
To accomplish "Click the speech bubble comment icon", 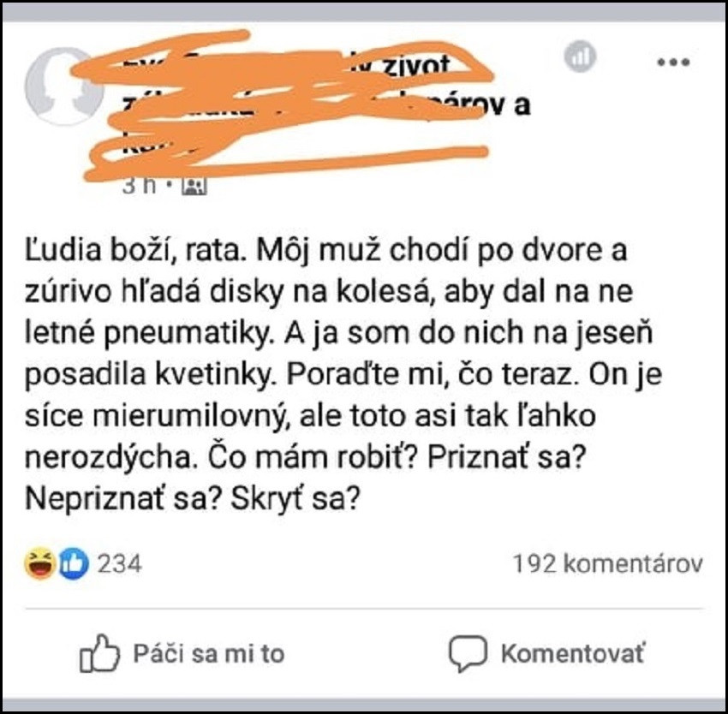I will (468, 653).
